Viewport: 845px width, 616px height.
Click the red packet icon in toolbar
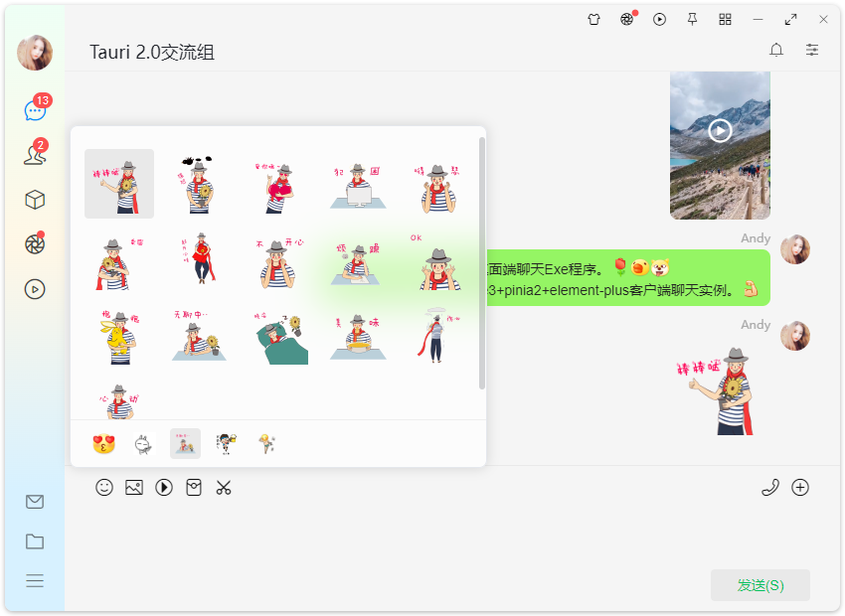(194, 488)
